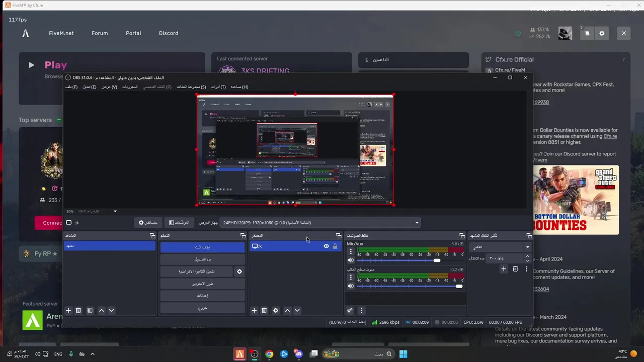Remove the selected scene with the trash icon

coord(78,311)
